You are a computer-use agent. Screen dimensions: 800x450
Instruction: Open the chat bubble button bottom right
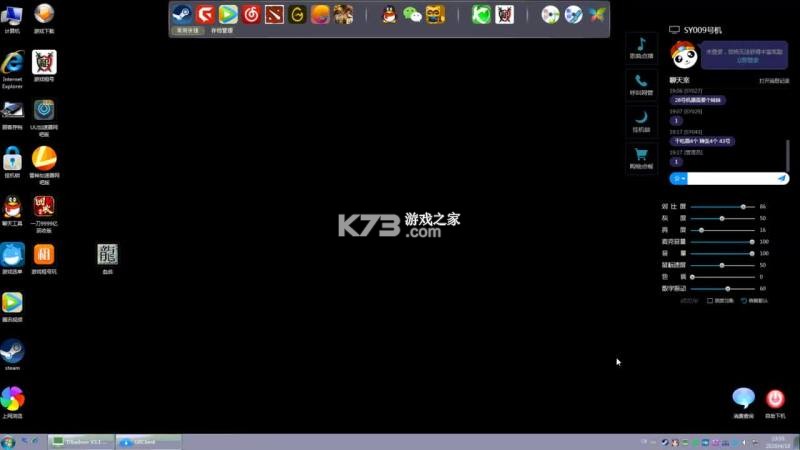click(x=743, y=398)
